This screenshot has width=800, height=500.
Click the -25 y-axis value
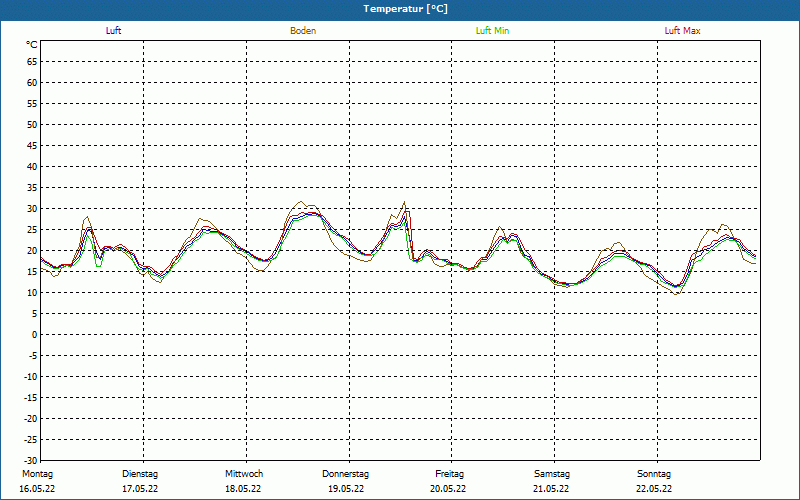(x=31, y=439)
